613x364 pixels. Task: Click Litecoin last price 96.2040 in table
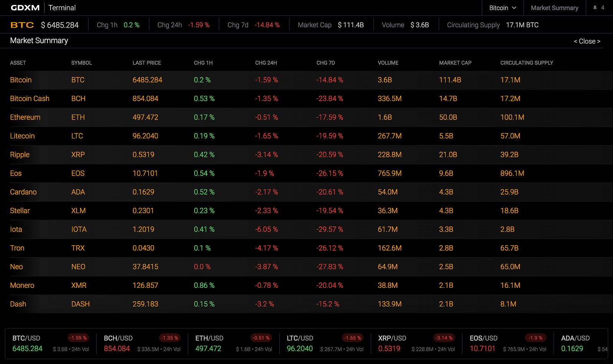point(145,136)
